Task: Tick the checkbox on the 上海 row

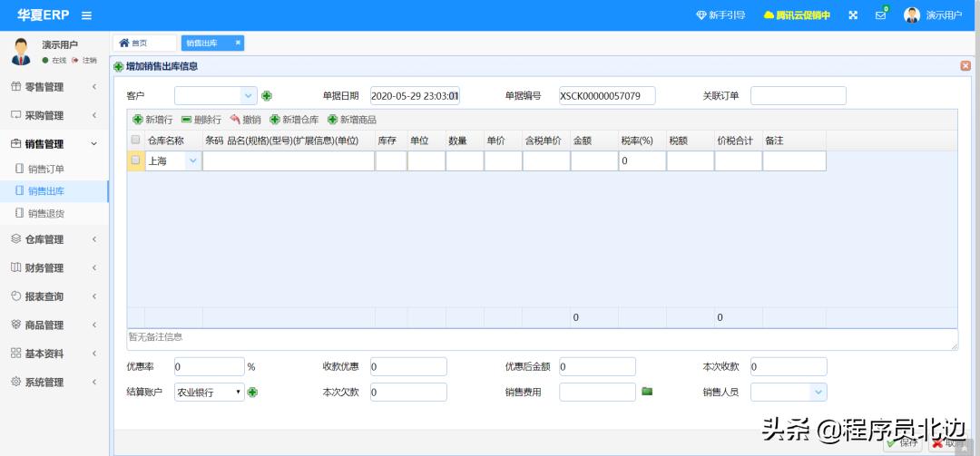Action: point(135,160)
